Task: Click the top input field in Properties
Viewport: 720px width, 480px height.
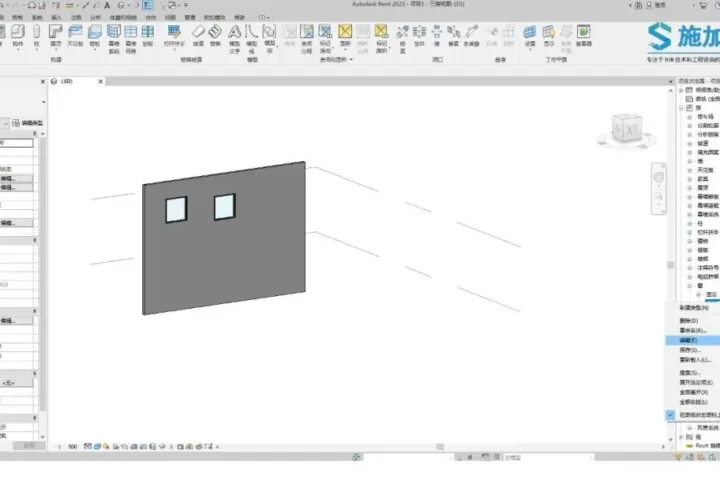Action: pyautogui.click(x=16, y=143)
